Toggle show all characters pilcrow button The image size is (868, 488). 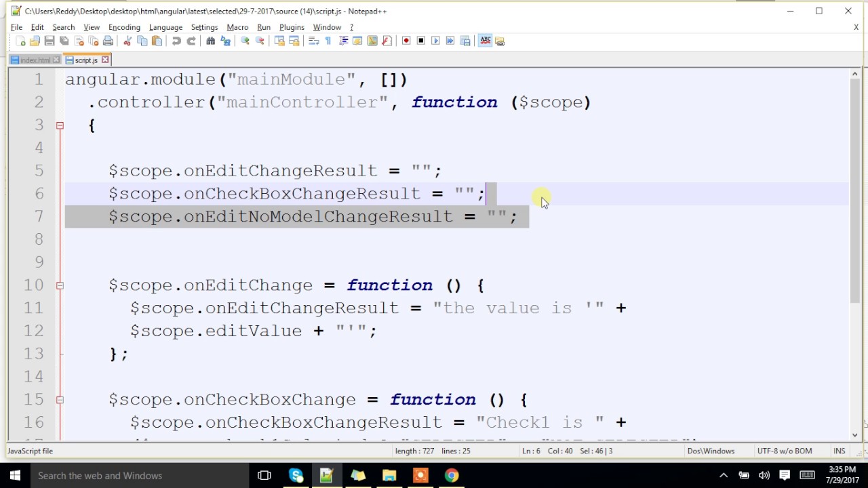(x=328, y=41)
